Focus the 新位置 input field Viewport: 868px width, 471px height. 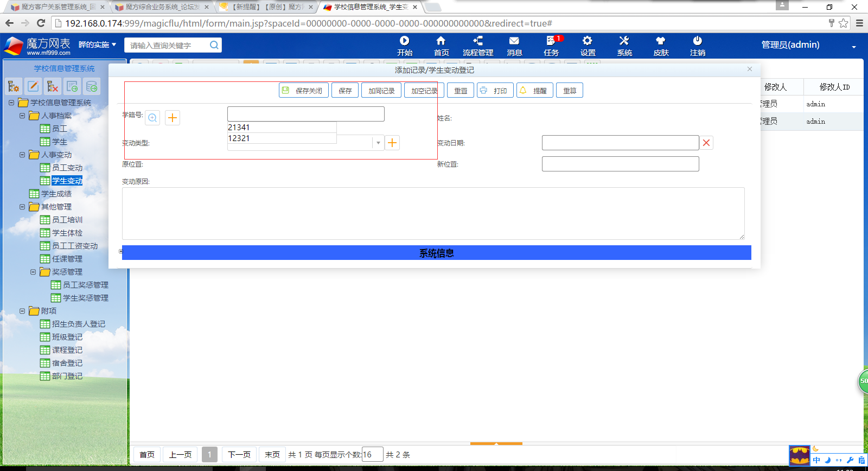pos(621,164)
